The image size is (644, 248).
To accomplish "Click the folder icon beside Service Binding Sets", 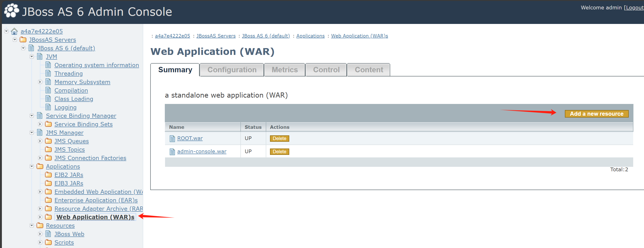I will tap(48, 124).
